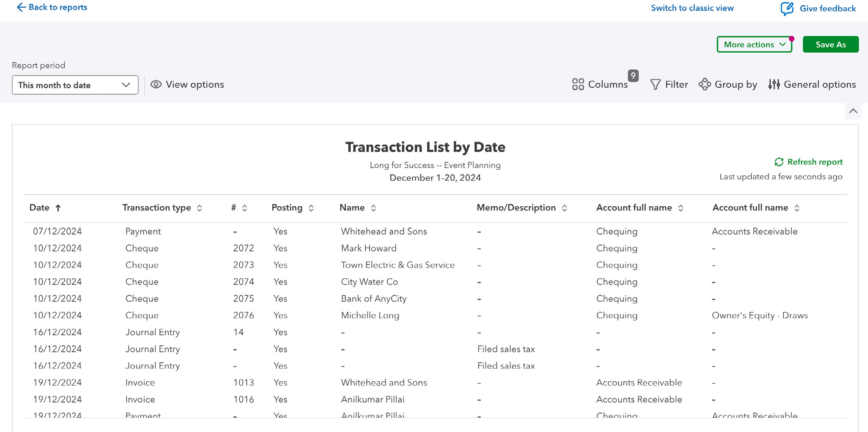Click Bank of AnyCity name
Viewport: 868px width, 432px height.
tap(374, 299)
